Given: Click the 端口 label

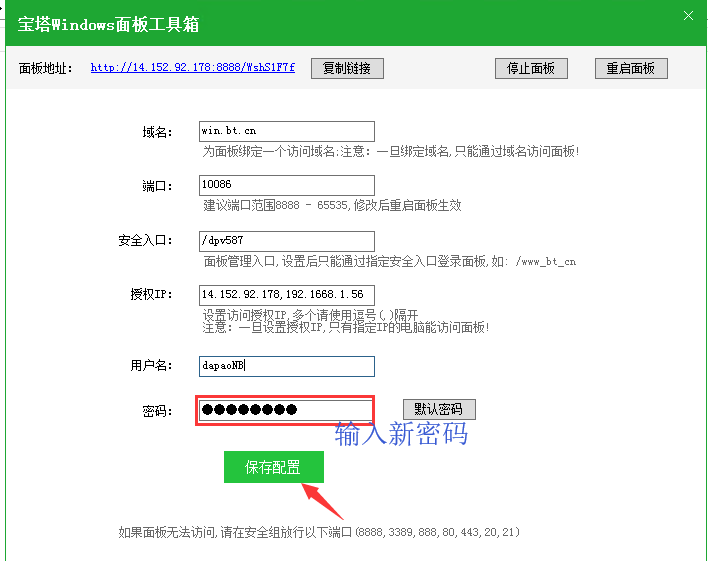Looking at the screenshot, I should 157,186.
